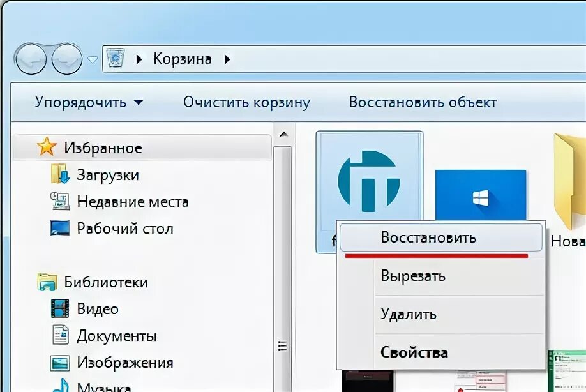The height and width of the screenshot is (392, 586).
Task: Click the Недавние места icon
Action: 60,201
